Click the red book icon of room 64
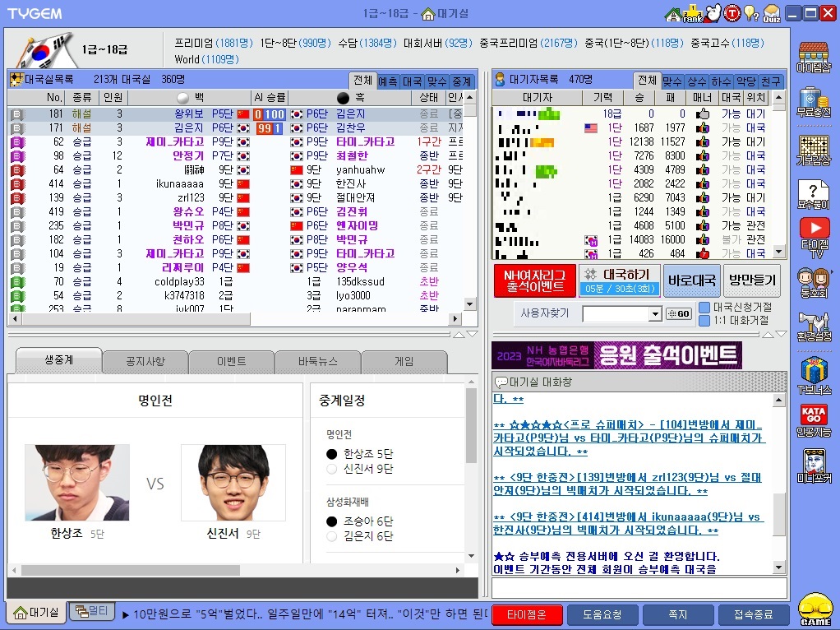This screenshot has height=630, width=840. [x=17, y=169]
